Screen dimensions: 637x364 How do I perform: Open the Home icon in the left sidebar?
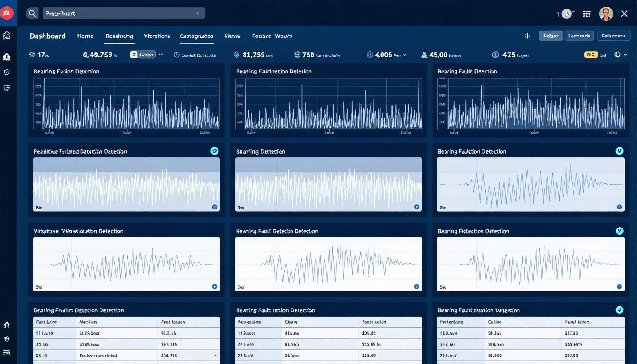(6, 35)
